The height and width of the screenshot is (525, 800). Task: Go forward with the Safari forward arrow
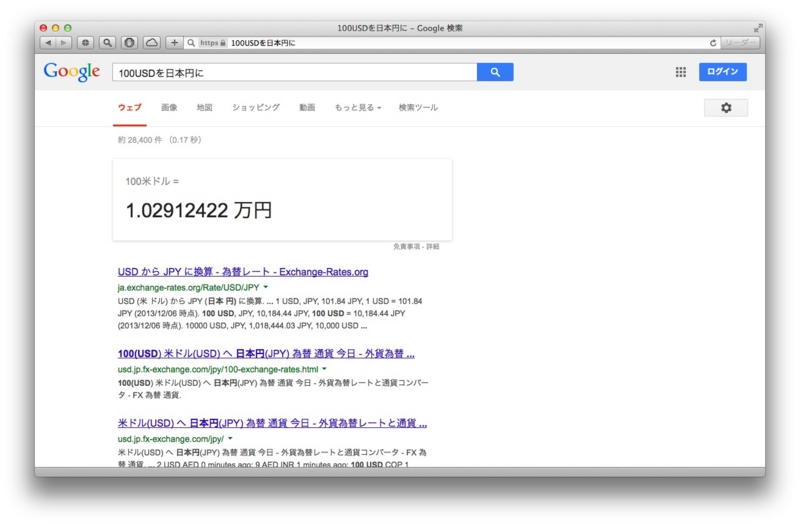(x=64, y=43)
